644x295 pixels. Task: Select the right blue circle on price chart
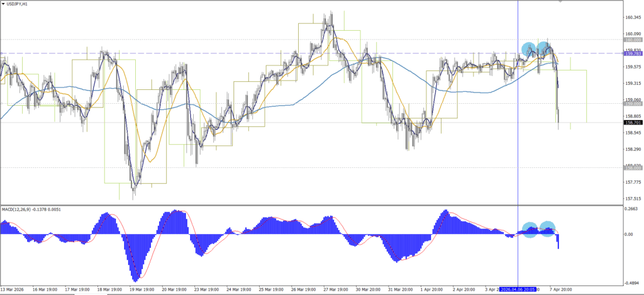545,48
